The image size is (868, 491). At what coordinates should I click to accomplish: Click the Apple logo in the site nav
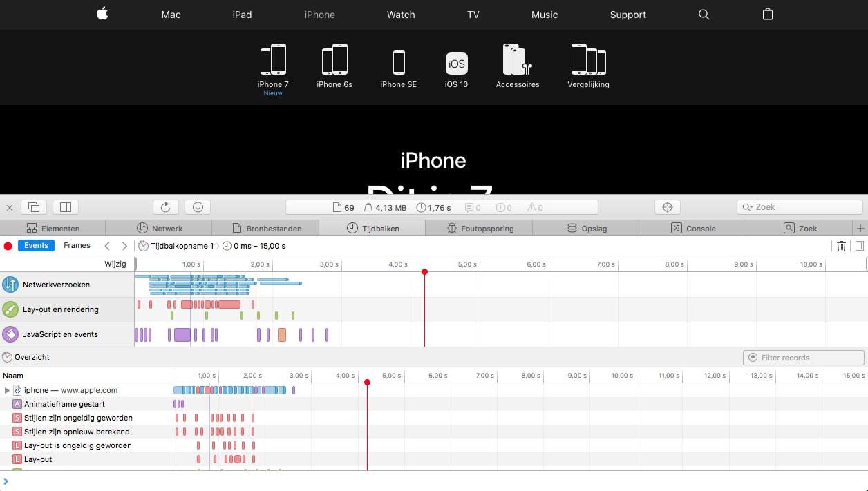click(102, 14)
